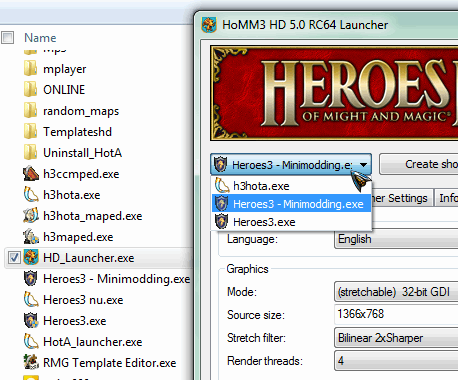Image resolution: width=458 pixels, height=380 pixels.
Task: Click the random_maps folder icon
Action: [x=31, y=111]
